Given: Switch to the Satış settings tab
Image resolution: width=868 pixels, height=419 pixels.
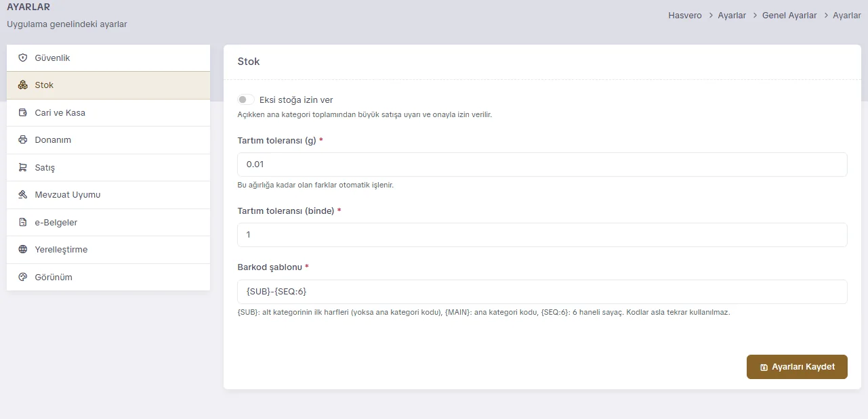Looking at the screenshot, I should 108,168.
